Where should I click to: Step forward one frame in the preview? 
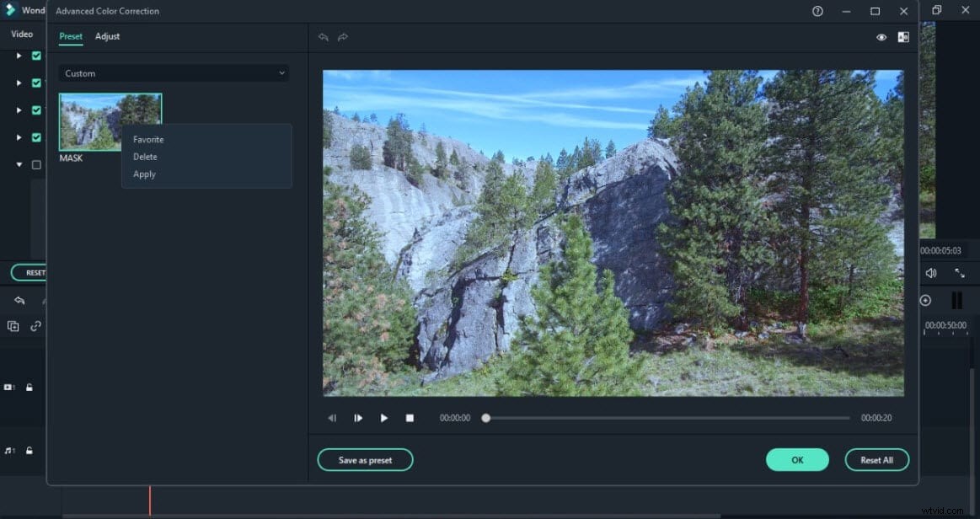[x=358, y=418]
